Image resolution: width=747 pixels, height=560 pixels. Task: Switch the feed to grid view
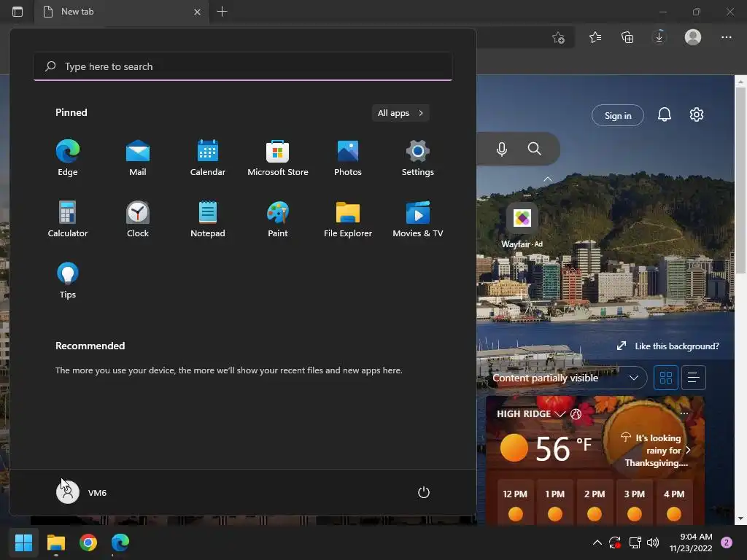[x=665, y=378]
